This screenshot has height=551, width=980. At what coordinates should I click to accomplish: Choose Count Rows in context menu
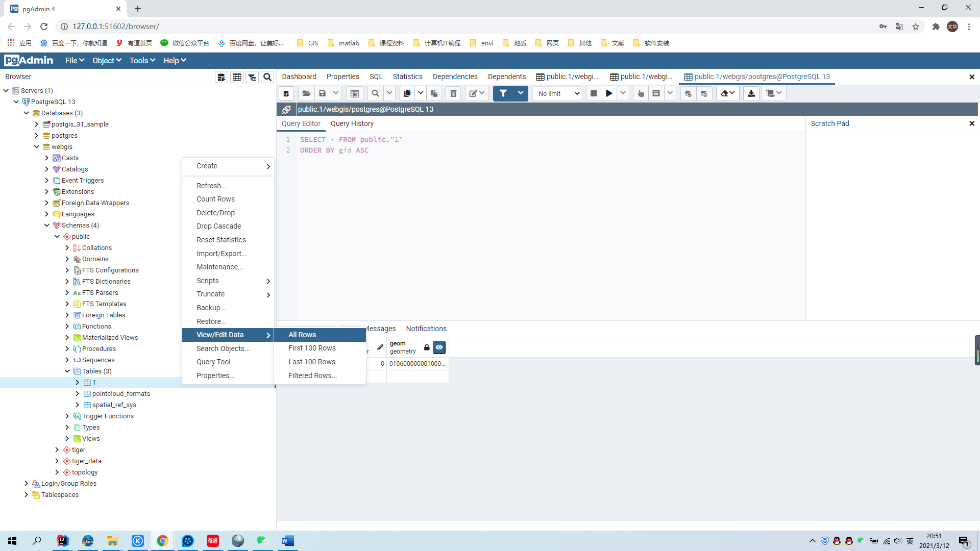[215, 199]
